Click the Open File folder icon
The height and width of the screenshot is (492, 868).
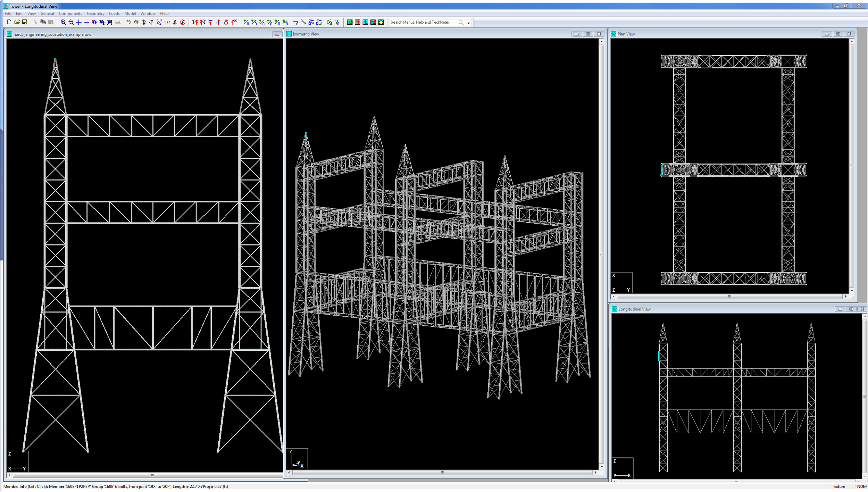pos(17,22)
